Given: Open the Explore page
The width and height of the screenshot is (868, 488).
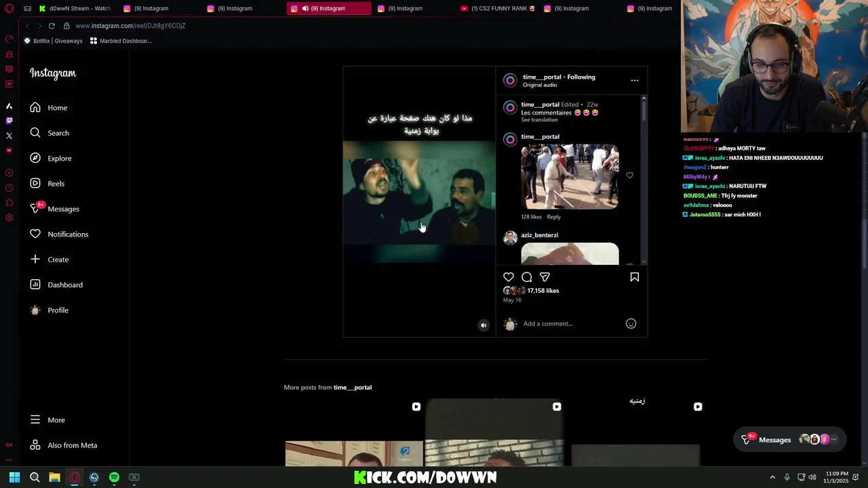Looking at the screenshot, I should point(51,158).
